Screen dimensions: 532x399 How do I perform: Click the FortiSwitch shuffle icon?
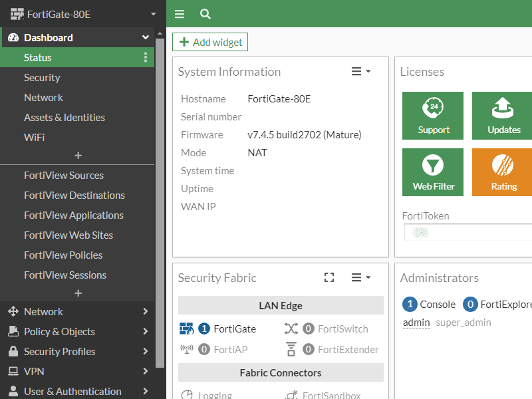click(291, 329)
